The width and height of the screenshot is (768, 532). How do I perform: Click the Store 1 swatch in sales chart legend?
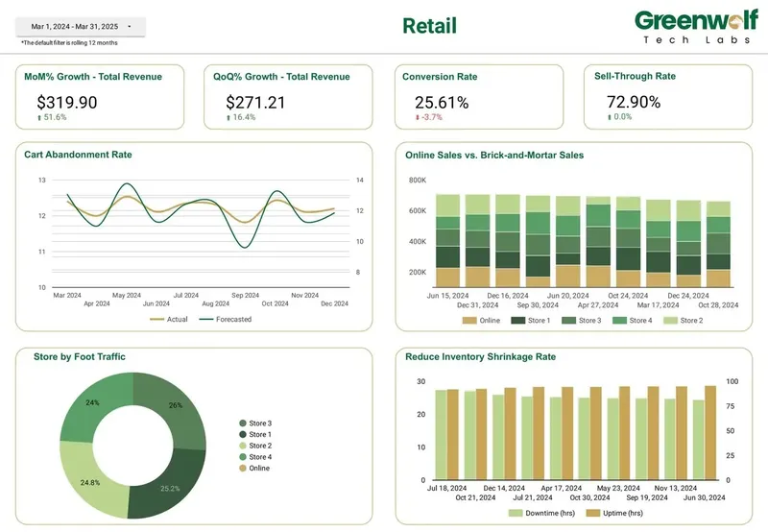518,321
